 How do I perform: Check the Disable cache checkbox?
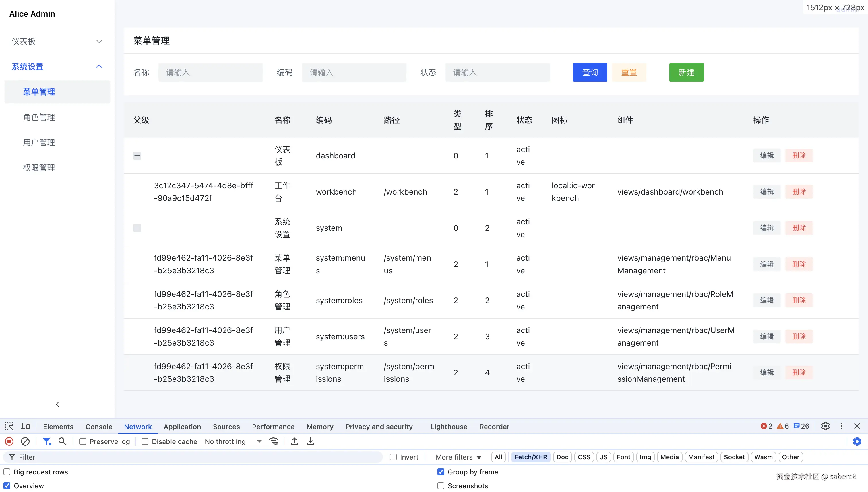(145, 442)
